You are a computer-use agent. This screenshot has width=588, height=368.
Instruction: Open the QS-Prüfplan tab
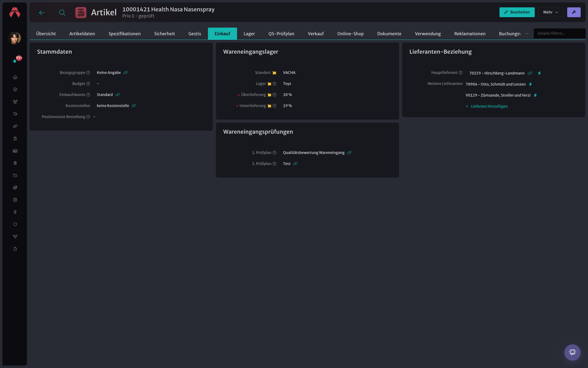[x=281, y=34]
